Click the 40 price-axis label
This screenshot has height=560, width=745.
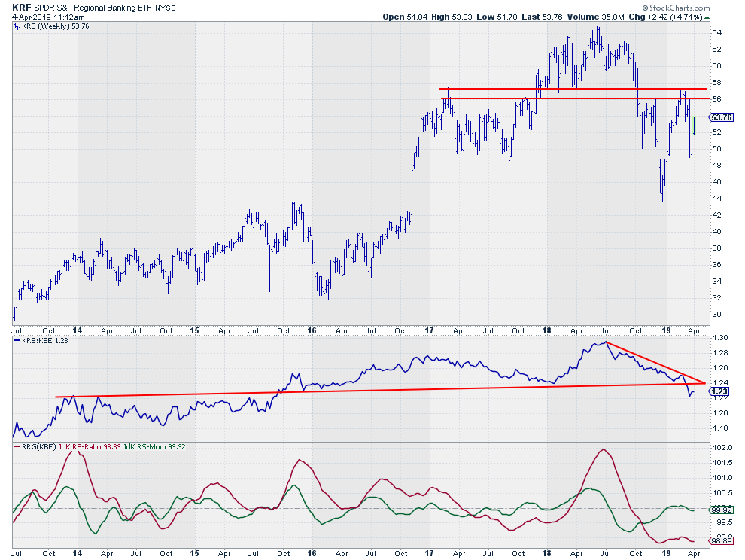pos(716,232)
